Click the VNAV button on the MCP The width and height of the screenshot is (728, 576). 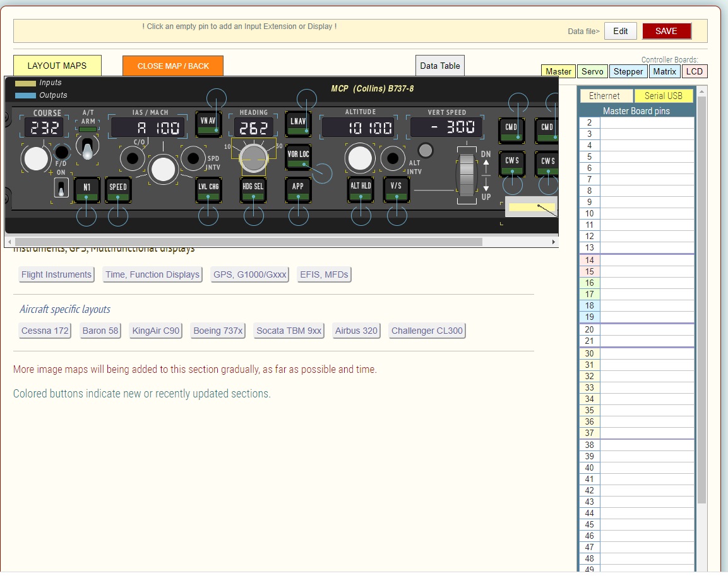click(208, 124)
